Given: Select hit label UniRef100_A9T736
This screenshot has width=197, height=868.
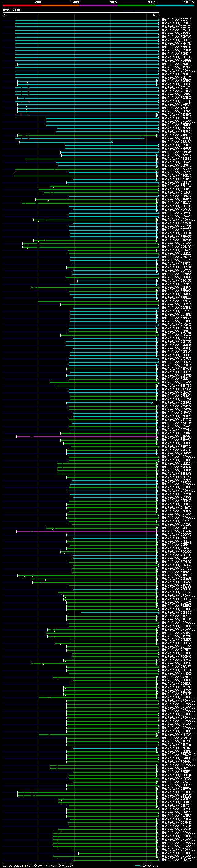Looking at the screenshot, I should coord(177,226).
